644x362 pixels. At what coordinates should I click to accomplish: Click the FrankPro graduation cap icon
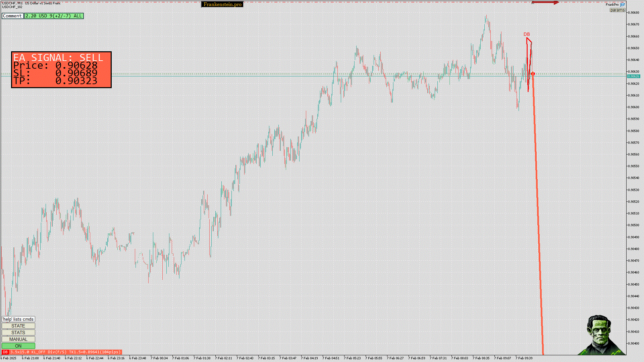click(623, 4)
